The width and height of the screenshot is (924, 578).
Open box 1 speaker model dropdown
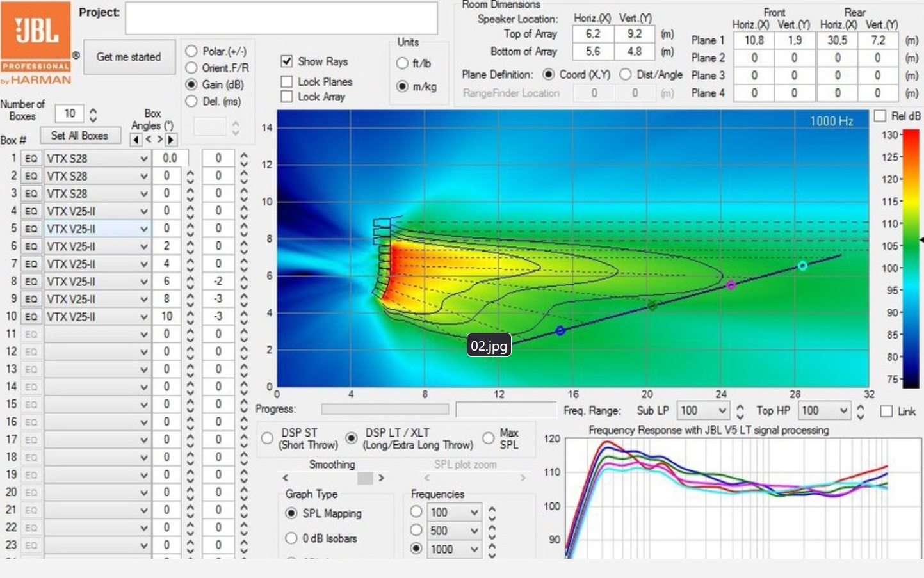(97, 158)
